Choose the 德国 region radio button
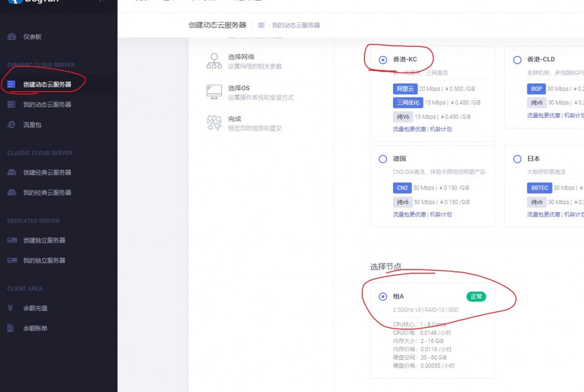 (383, 159)
